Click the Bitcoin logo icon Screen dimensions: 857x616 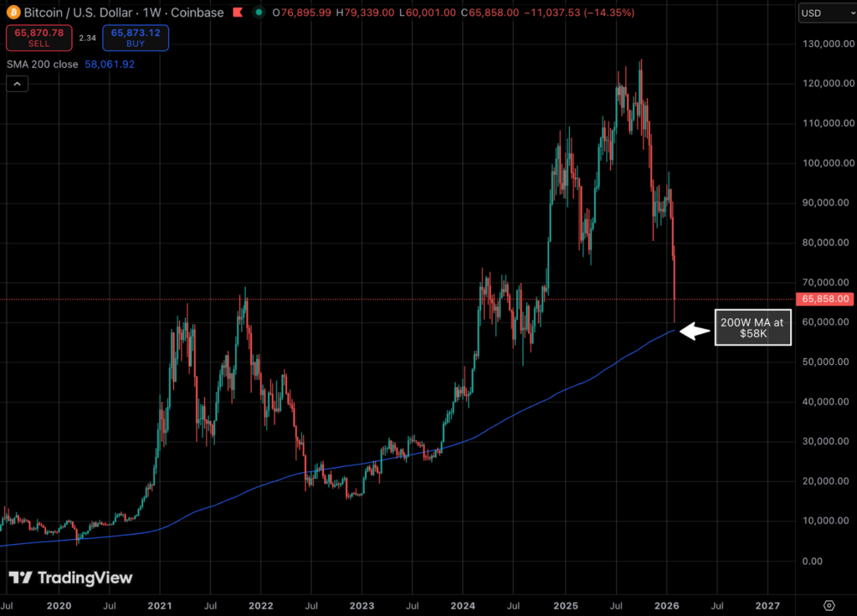pos(12,13)
